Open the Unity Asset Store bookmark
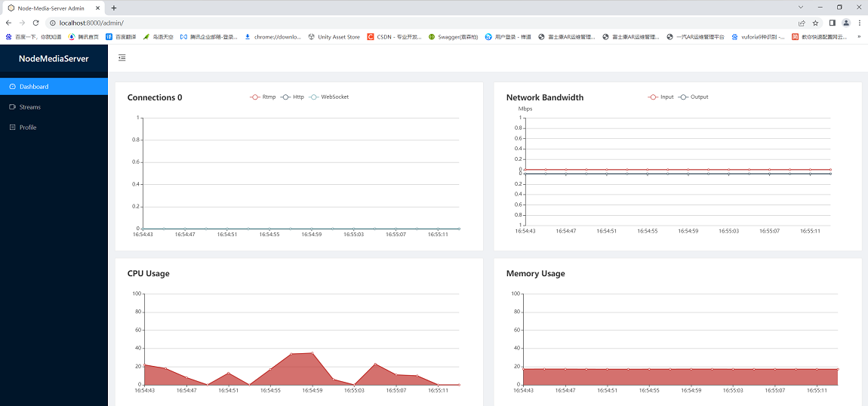The image size is (868, 406). (334, 36)
